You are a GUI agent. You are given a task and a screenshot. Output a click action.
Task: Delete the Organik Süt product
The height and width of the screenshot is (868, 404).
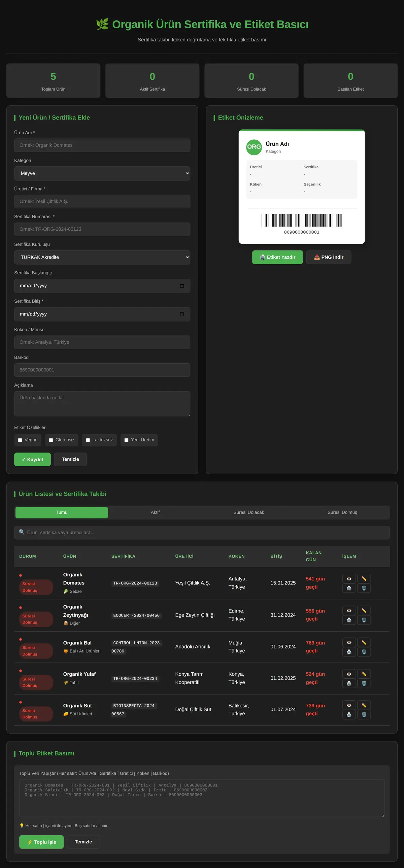[x=364, y=715]
